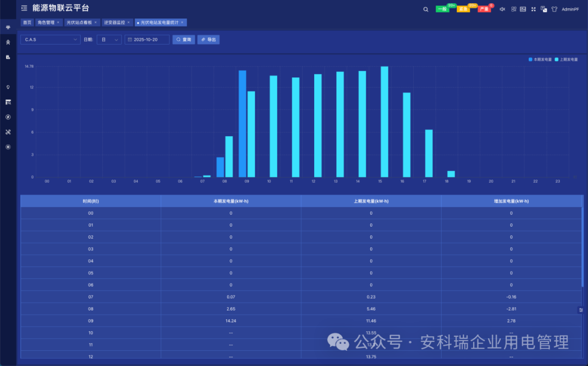Open the AdminPF user menu

(x=570, y=9)
